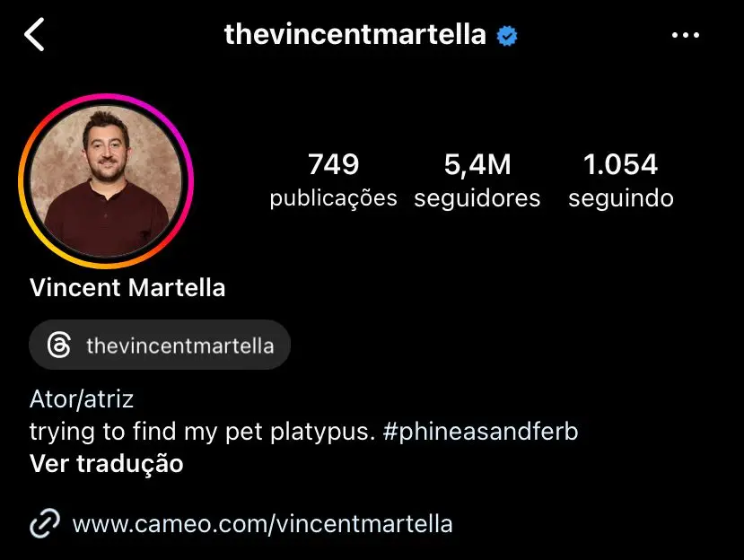Click the link chain icon

tap(43, 523)
